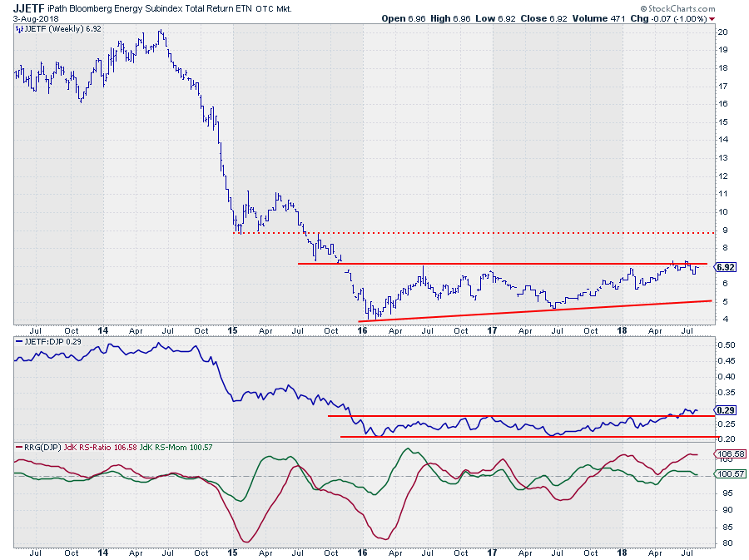This screenshot has width=749, height=560.
Task: Click the price-bar icon before JJETF (Weekly)
Action: [19, 29]
